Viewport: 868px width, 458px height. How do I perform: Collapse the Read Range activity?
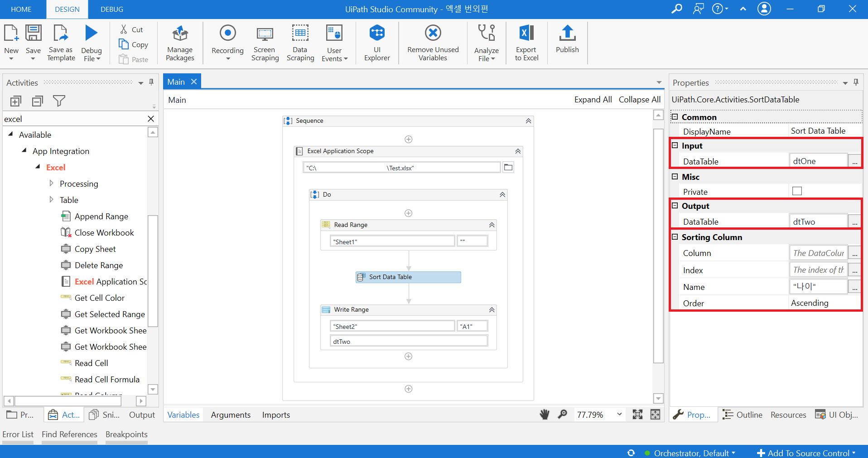492,225
